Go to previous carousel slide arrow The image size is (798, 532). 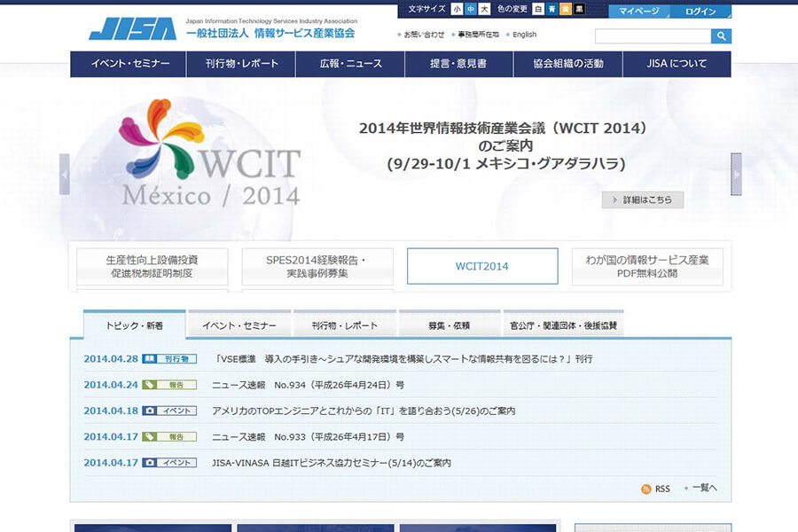(x=65, y=174)
